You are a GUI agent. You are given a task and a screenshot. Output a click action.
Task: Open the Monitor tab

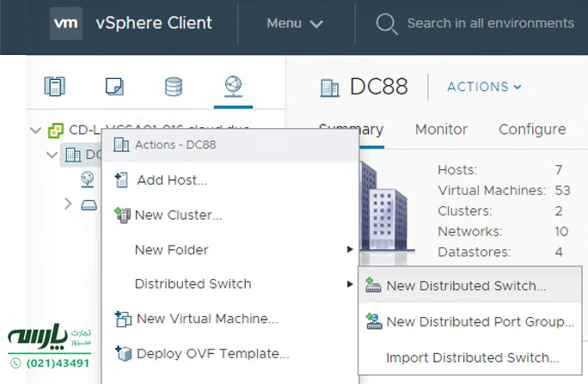[x=441, y=129]
